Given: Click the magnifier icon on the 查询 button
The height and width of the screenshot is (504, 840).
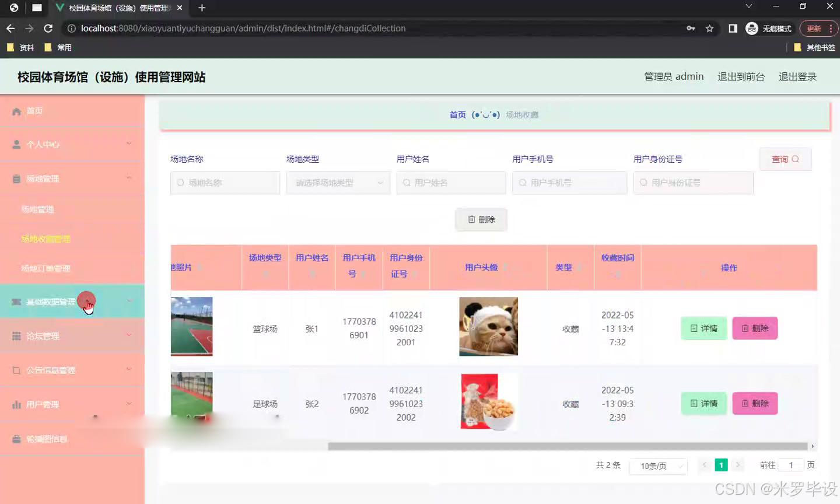Looking at the screenshot, I should click(795, 159).
